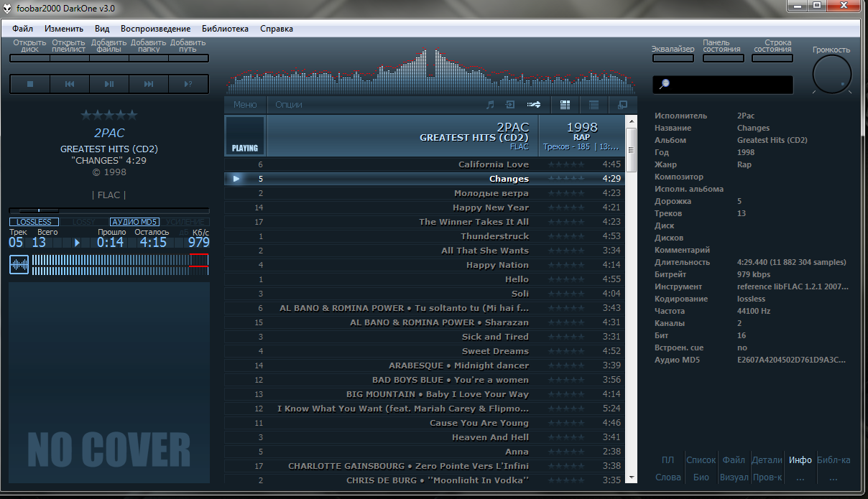Toggle the dimmed УСИЛЕНИЕ indicator
The image size is (868, 499).
coord(185,222)
